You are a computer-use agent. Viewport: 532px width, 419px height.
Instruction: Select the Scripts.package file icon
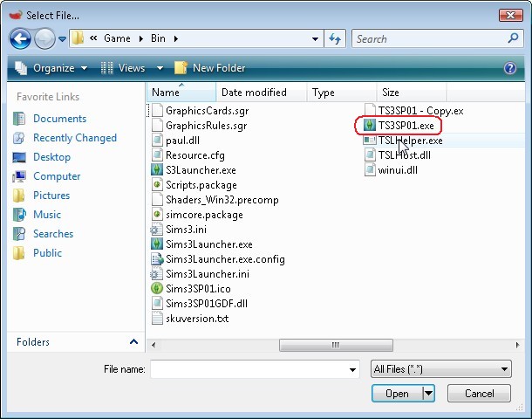[157, 185]
